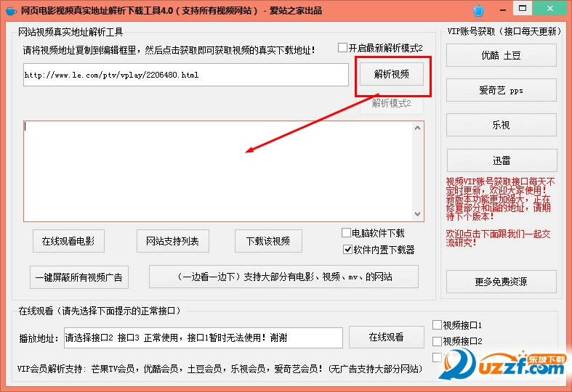
Task: Click red text 欢迎点击下面跟我们一起交流研究
Action: point(499,238)
